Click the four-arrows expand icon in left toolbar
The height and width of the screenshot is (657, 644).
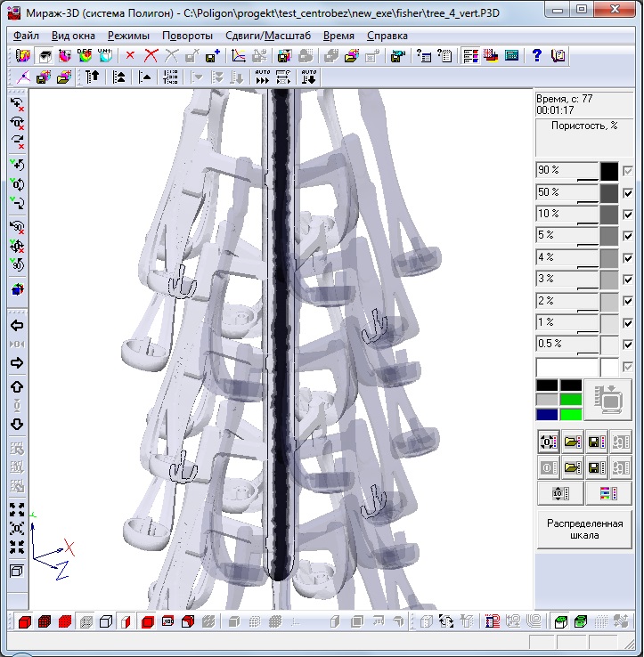coord(17,509)
